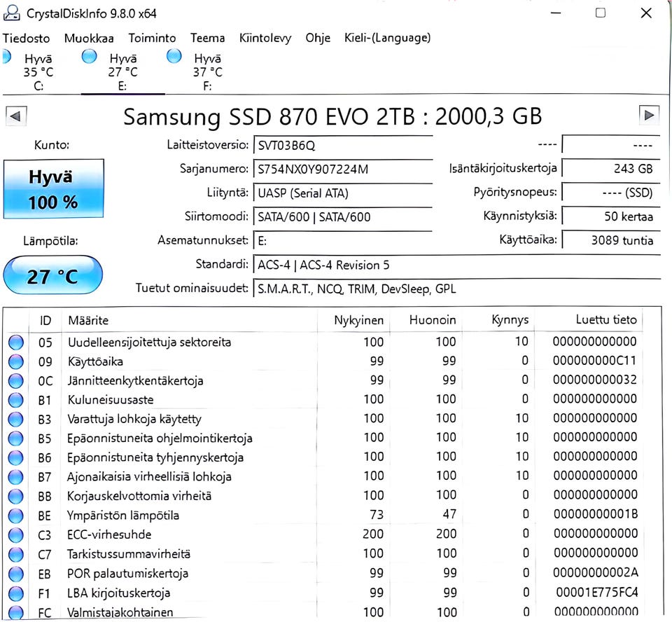The height and width of the screenshot is (622, 672).
Task: Click the Siirtomoodi field SATA/600 | SATA/600
Action: pyautogui.click(x=343, y=217)
